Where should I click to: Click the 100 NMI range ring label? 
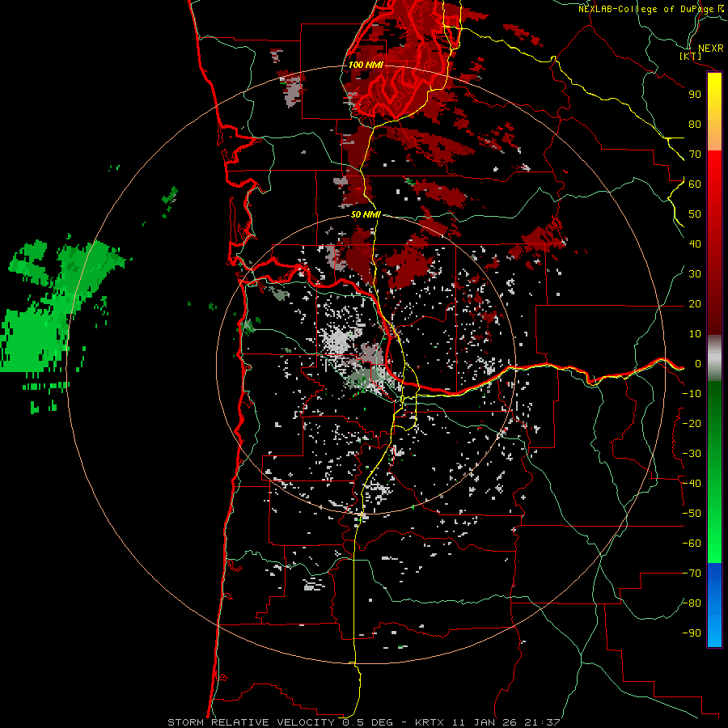point(366,65)
